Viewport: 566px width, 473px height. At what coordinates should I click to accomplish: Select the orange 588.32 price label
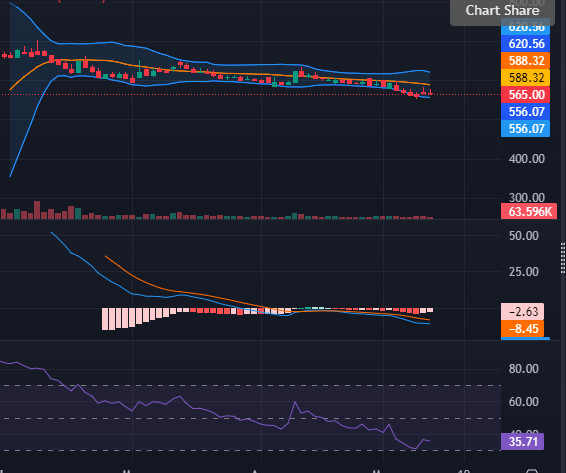pyautogui.click(x=526, y=61)
